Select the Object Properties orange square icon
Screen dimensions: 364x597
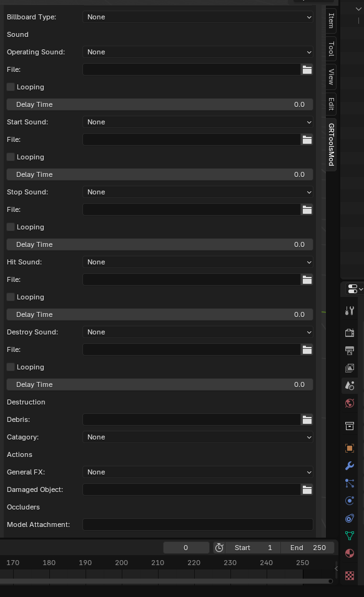pyautogui.click(x=350, y=448)
